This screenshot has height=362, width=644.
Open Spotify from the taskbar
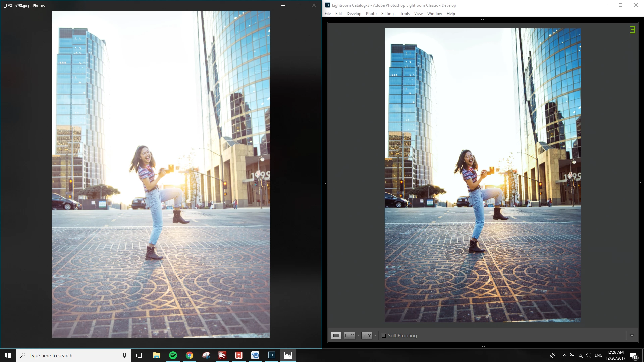click(173, 355)
